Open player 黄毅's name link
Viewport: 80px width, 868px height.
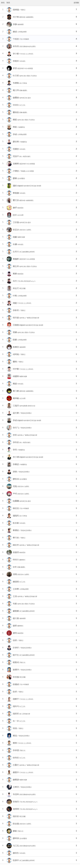(15, 120)
